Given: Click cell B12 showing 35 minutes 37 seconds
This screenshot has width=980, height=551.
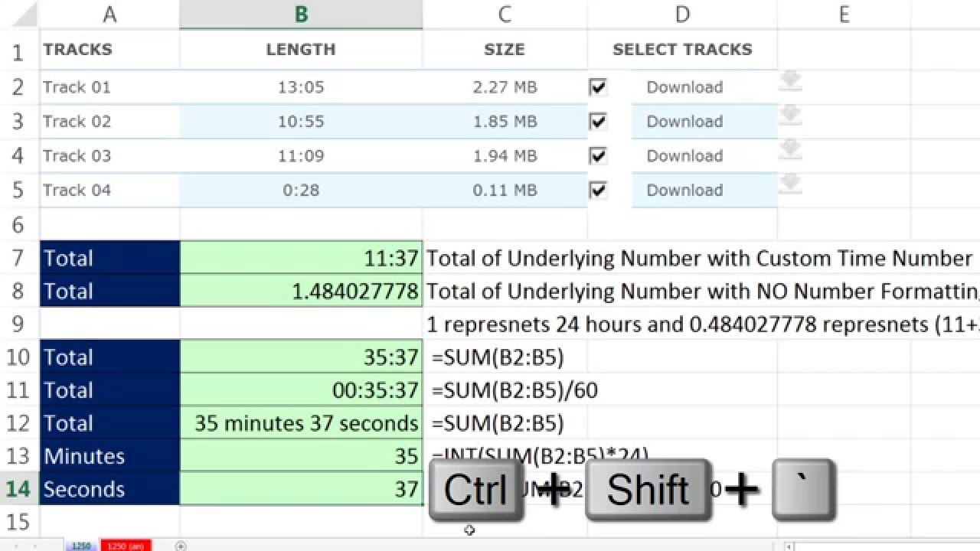Looking at the screenshot, I should [x=301, y=423].
